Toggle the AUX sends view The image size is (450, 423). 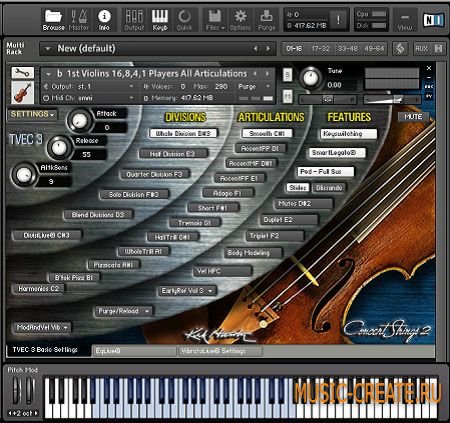[421, 49]
